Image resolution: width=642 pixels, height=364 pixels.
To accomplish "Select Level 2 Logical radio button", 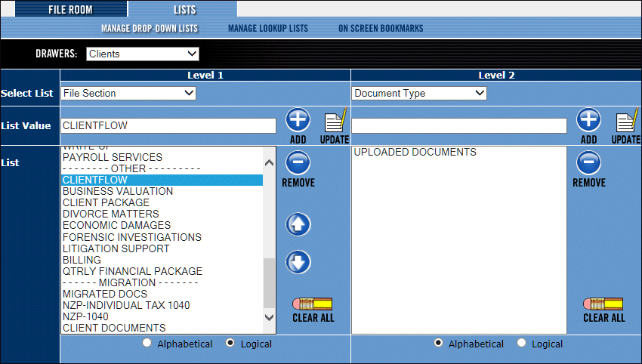I will click(521, 344).
